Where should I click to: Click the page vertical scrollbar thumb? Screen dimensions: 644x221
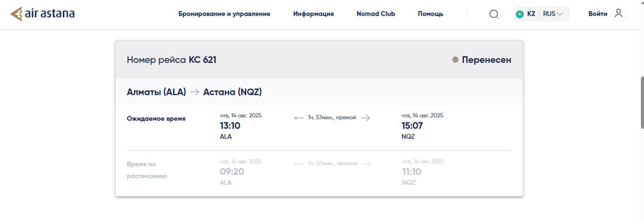point(642,102)
